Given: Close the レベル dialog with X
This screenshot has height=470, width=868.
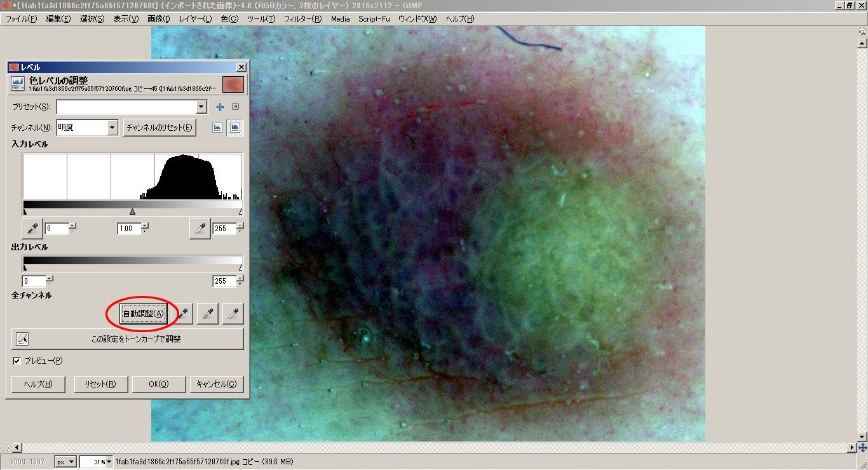Looking at the screenshot, I should (241, 67).
